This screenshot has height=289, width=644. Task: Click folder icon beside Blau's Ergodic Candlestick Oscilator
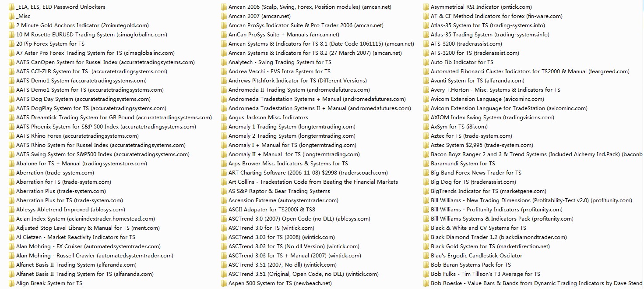point(426,256)
